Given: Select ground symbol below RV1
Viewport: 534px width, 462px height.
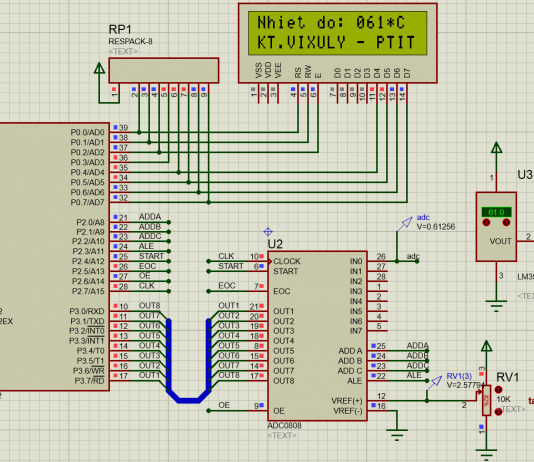Looking at the screenshot, I should pos(486,455).
